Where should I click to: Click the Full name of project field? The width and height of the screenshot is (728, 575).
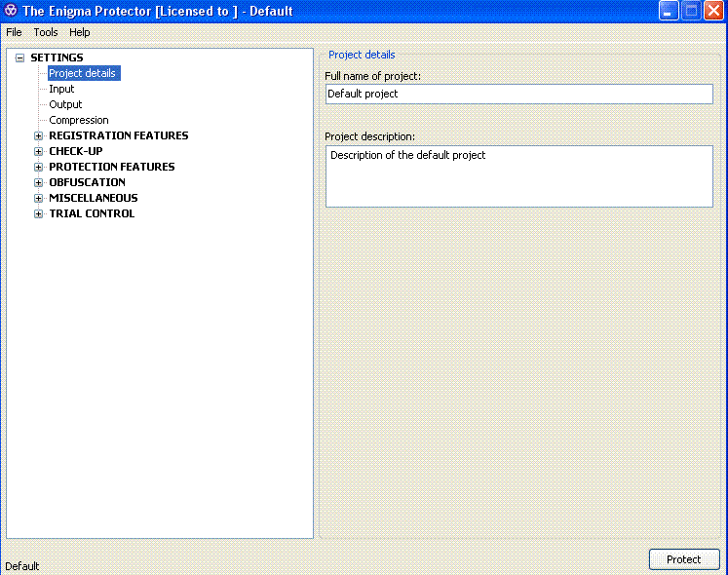pos(519,94)
